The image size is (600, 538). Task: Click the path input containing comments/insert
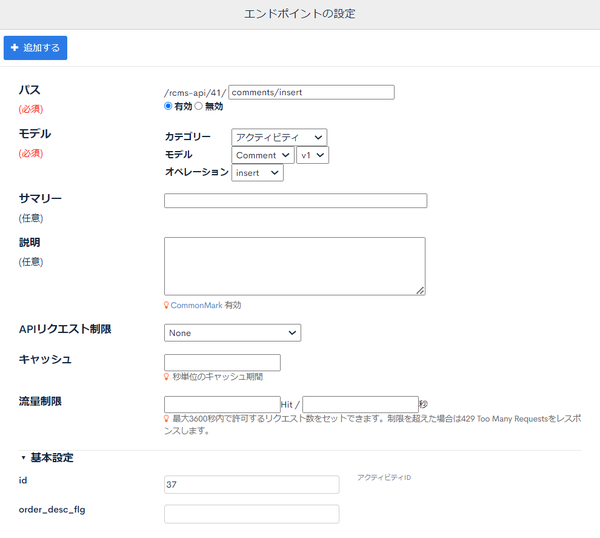click(x=311, y=92)
